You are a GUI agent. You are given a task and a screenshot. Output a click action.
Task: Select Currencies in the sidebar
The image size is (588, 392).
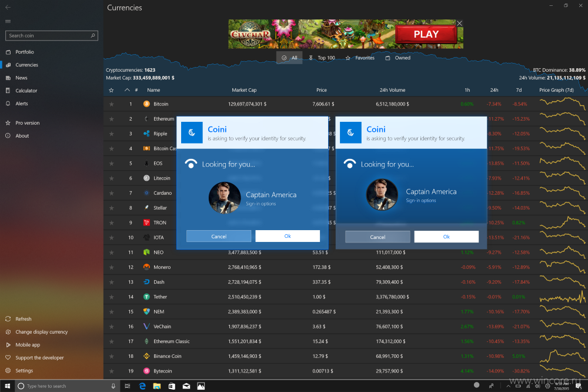[x=26, y=65]
